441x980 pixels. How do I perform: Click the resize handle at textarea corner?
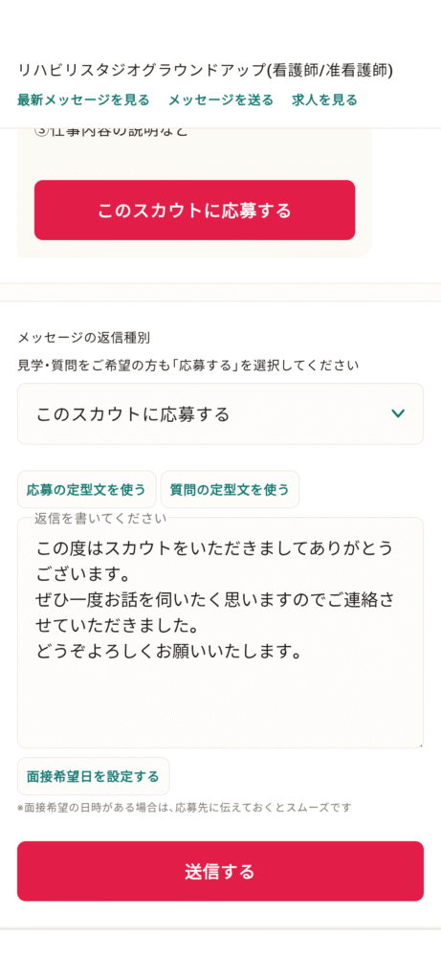[420, 745]
